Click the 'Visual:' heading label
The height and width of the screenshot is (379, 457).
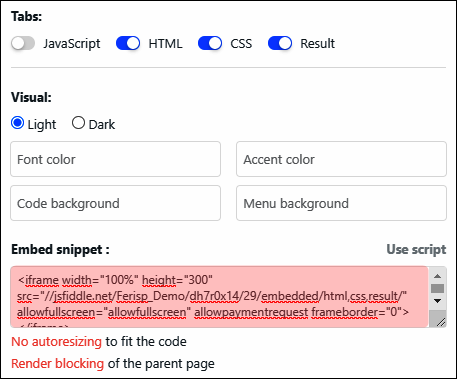coord(31,97)
